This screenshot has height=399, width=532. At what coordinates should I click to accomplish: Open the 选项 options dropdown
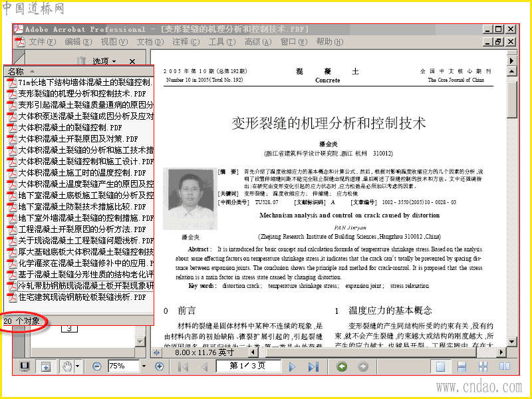click(x=104, y=61)
